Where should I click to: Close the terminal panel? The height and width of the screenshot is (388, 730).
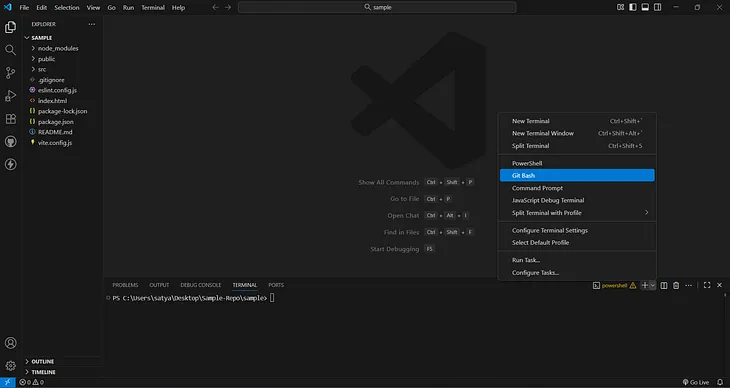click(x=719, y=285)
